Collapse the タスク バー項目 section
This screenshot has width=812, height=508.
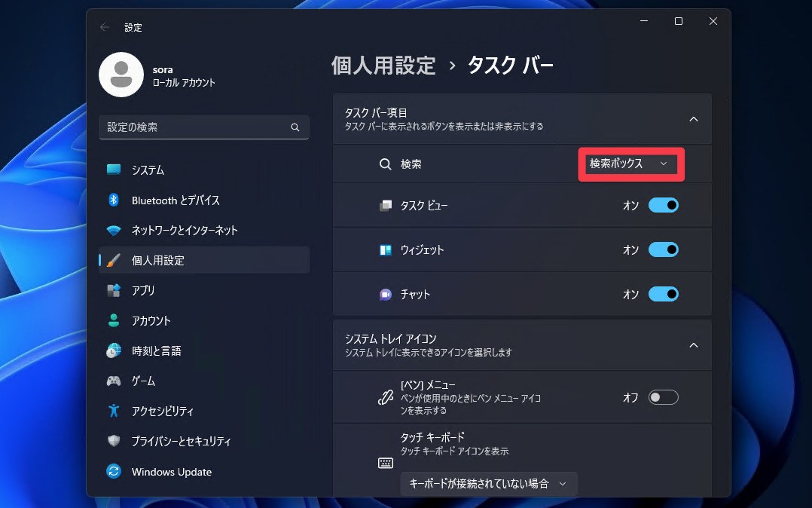(x=693, y=119)
